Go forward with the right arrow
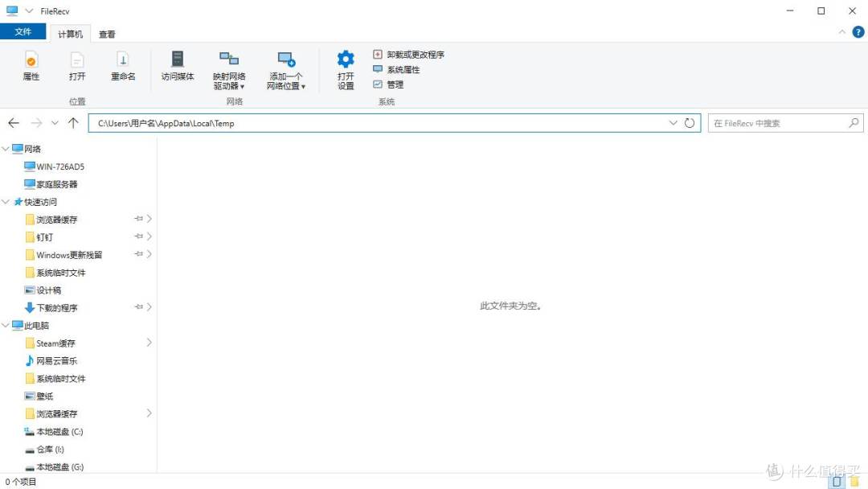 (36, 123)
